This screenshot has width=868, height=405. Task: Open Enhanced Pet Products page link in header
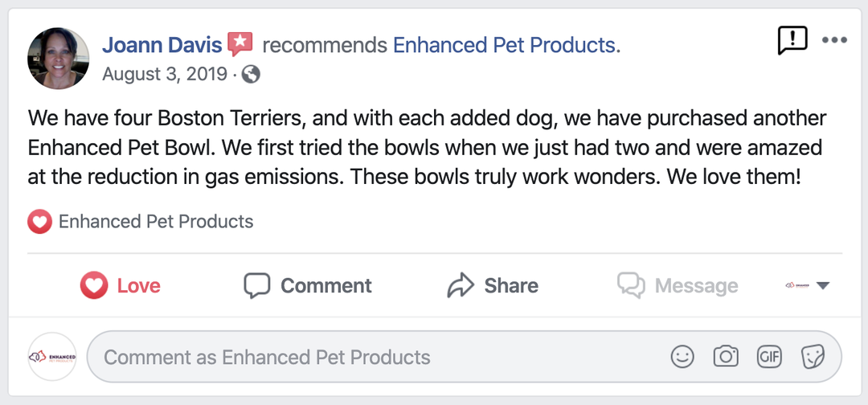point(506,45)
